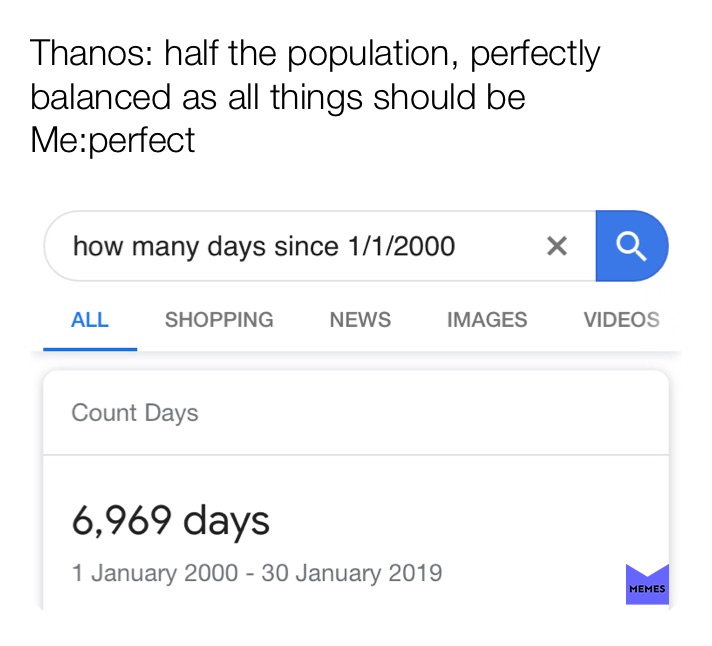Viewport: 712px width, 646px height.
Task: Open the NEWS tab
Action: point(360,320)
